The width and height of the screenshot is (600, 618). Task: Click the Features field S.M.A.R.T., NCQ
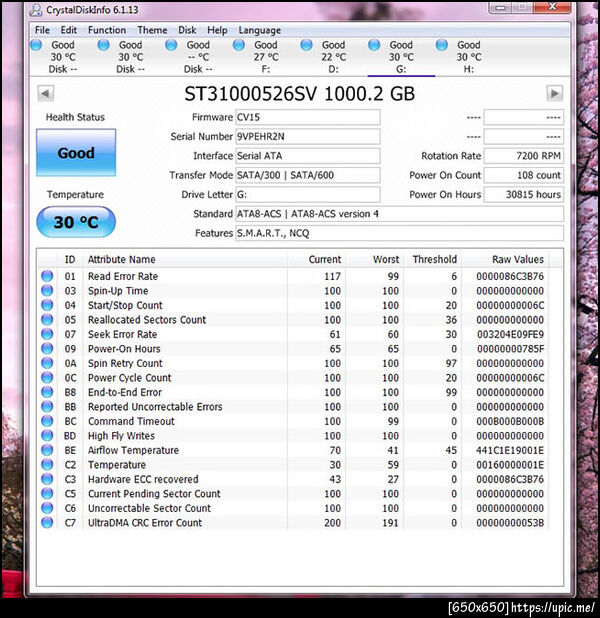(x=399, y=233)
